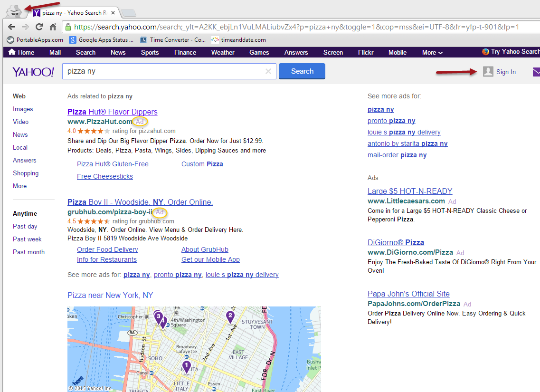Click in the Yahoo search input field
This screenshot has height=392, width=540.
tap(164, 71)
